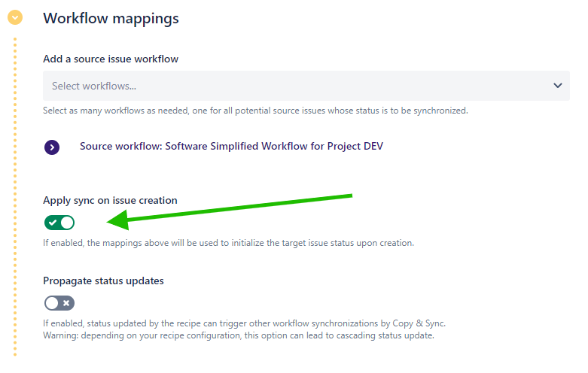Click the X icon inside the gray toggle
Screen dimensions: 588x373
pyautogui.click(x=66, y=303)
